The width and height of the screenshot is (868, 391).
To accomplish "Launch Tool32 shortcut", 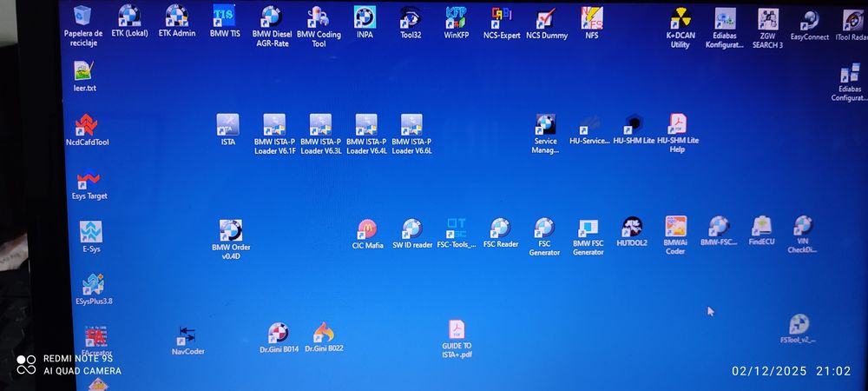I will [x=411, y=22].
